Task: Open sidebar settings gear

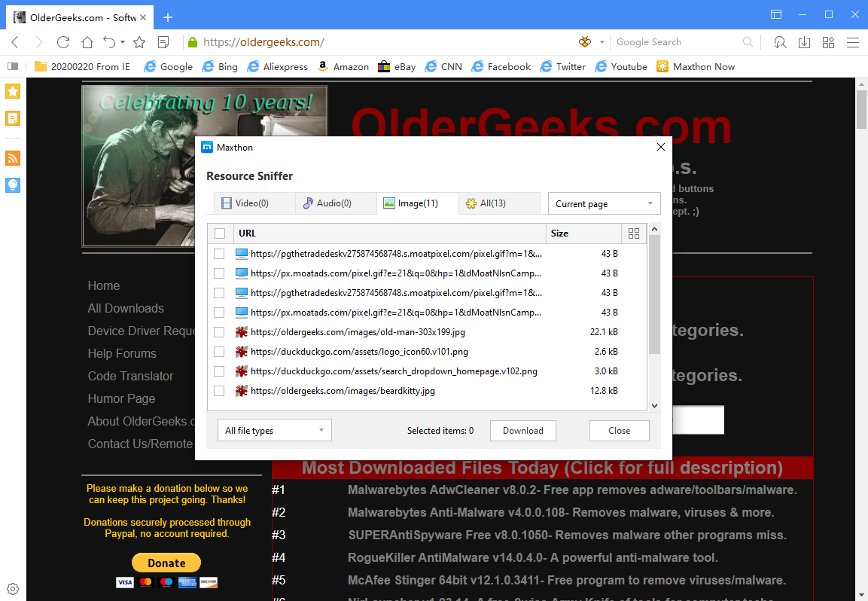Action: pyautogui.click(x=13, y=589)
